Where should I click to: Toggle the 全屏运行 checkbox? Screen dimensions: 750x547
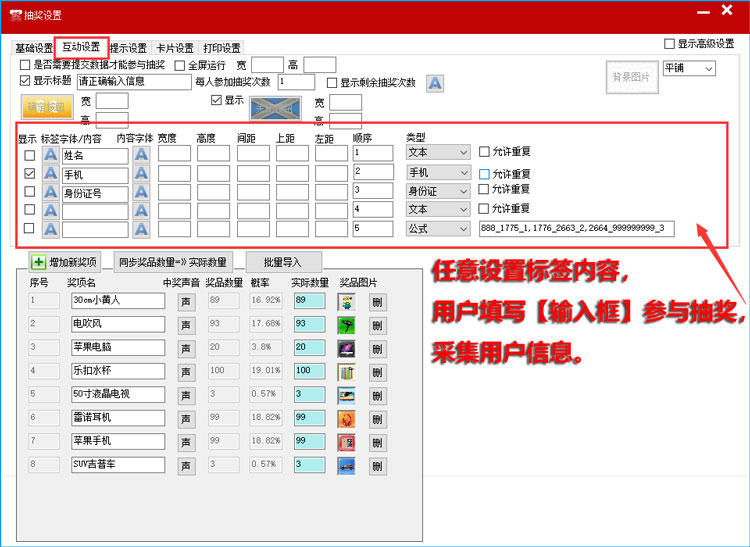tap(180, 65)
